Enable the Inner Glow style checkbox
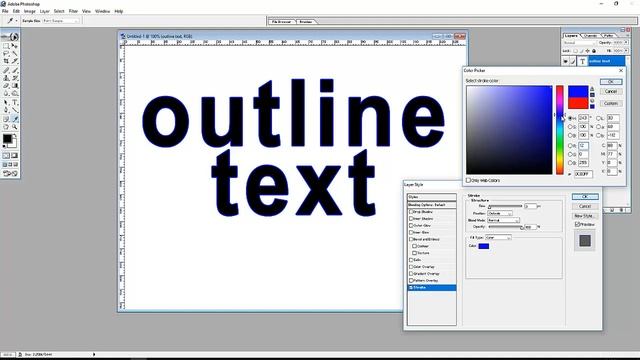 coord(411,232)
